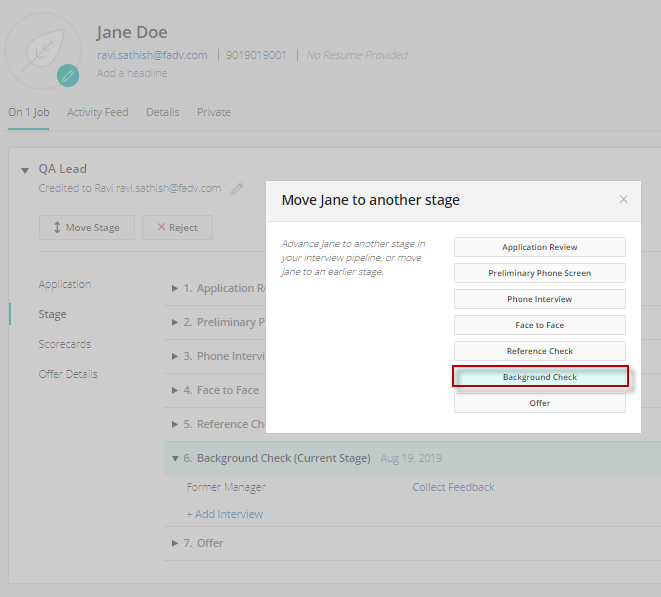The image size is (661, 597).
Task: Select Offer Details in the side menu
Action: [68, 374]
